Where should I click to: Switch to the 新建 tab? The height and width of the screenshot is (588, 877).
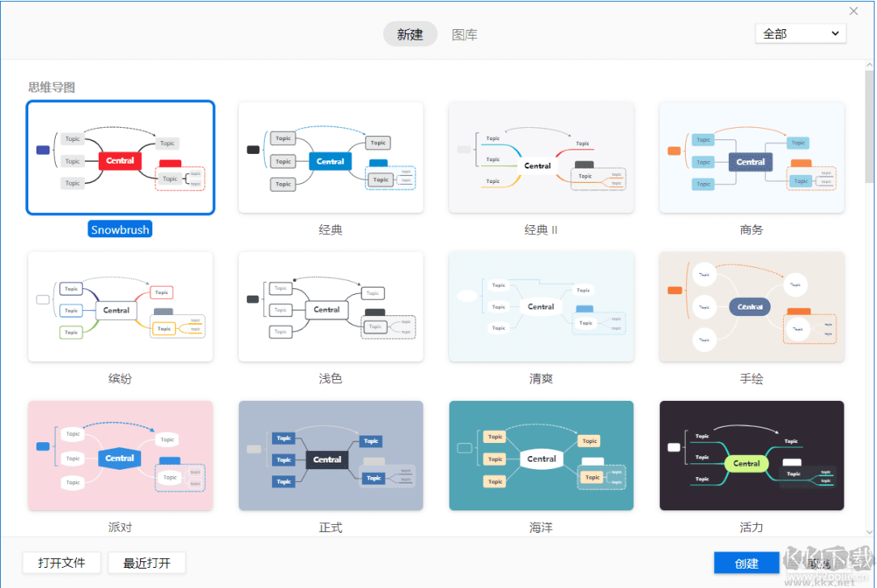pyautogui.click(x=410, y=34)
